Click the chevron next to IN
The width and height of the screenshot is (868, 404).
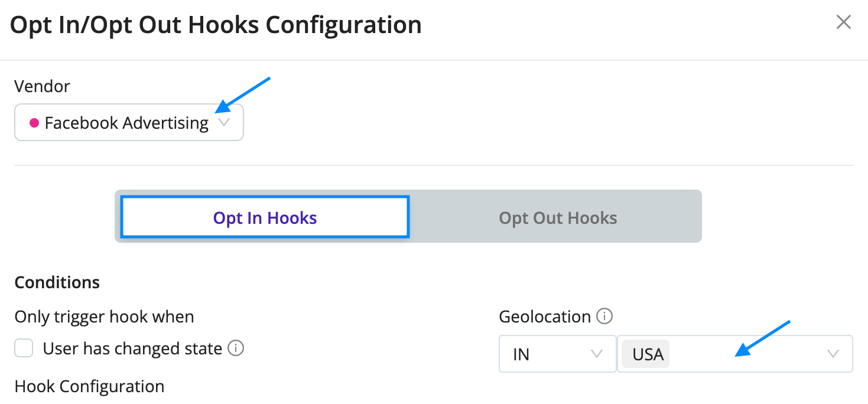[x=596, y=354]
